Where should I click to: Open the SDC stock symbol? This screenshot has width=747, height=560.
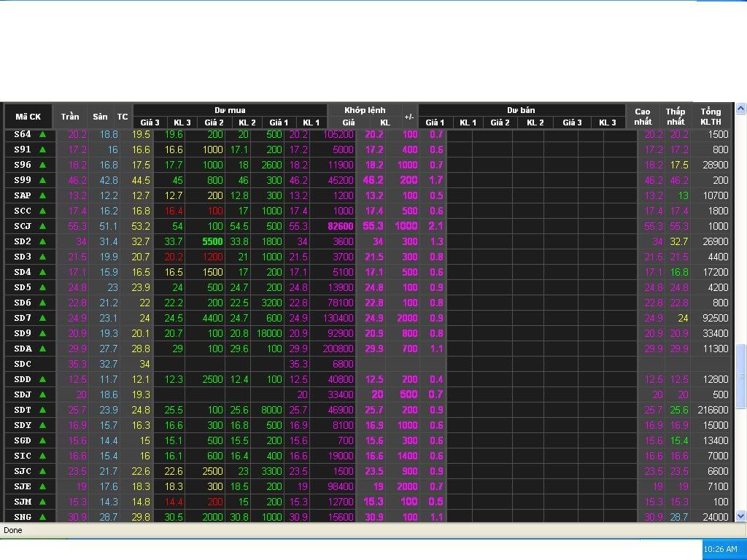[23, 364]
